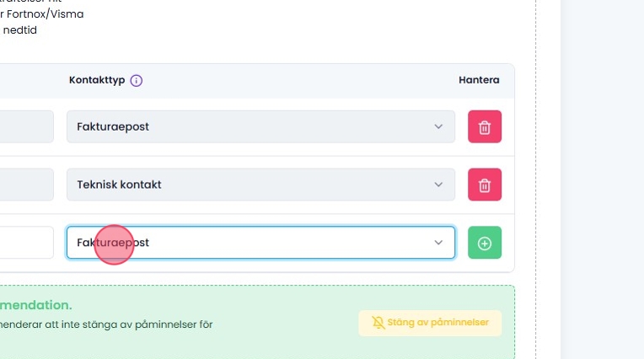Click the input field beside Teknisk kontakt
The image size is (644, 359).
pos(25,185)
